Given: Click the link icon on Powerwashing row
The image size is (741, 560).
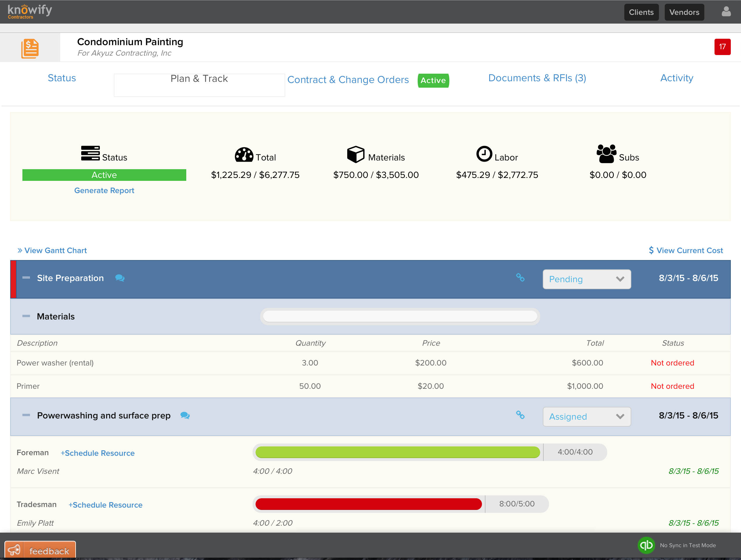Looking at the screenshot, I should pyautogui.click(x=521, y=416).
